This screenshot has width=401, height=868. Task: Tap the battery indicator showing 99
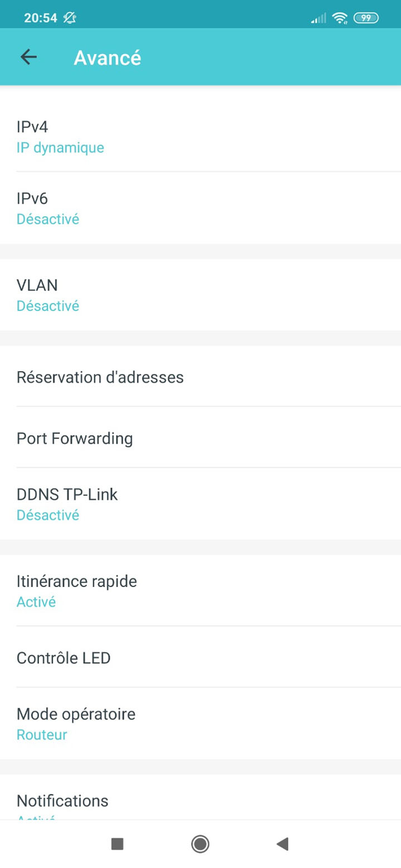366,18
